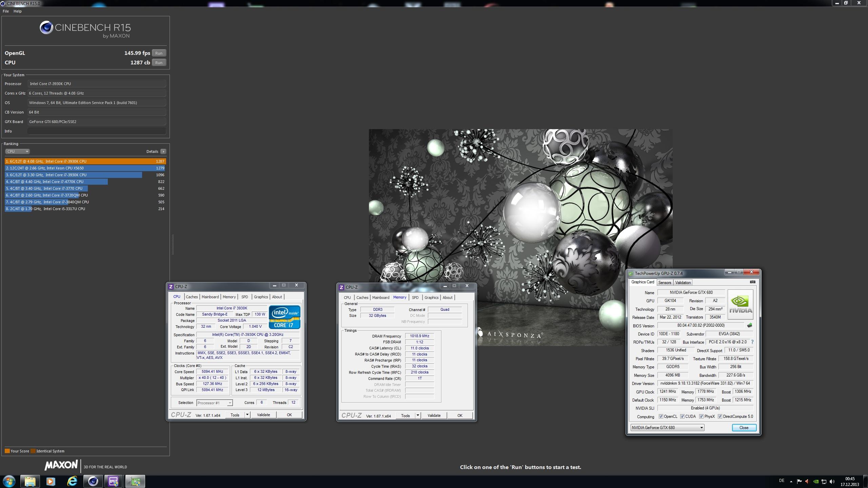This screenshot has width=868, height=488.
Task: Expand the Ranking Details arrow
Action: (x=163, y=151)
